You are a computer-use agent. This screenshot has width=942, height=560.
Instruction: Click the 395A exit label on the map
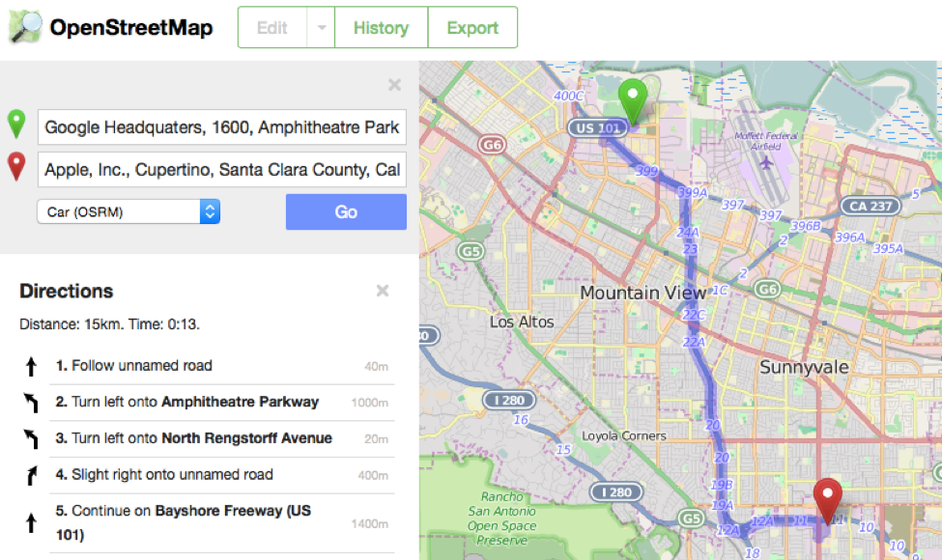[x=888, y=248]
